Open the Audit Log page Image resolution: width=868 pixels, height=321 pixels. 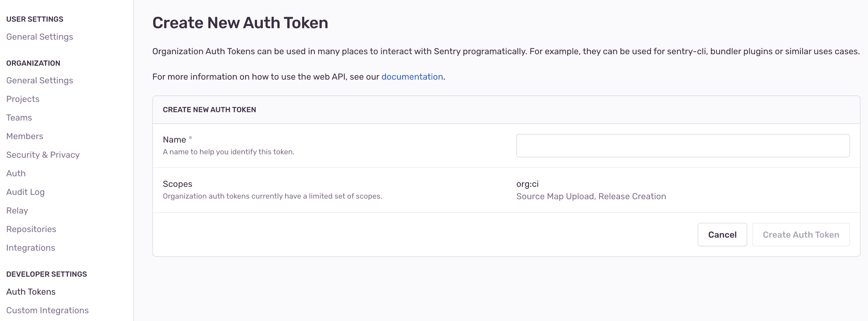point(25,192)
